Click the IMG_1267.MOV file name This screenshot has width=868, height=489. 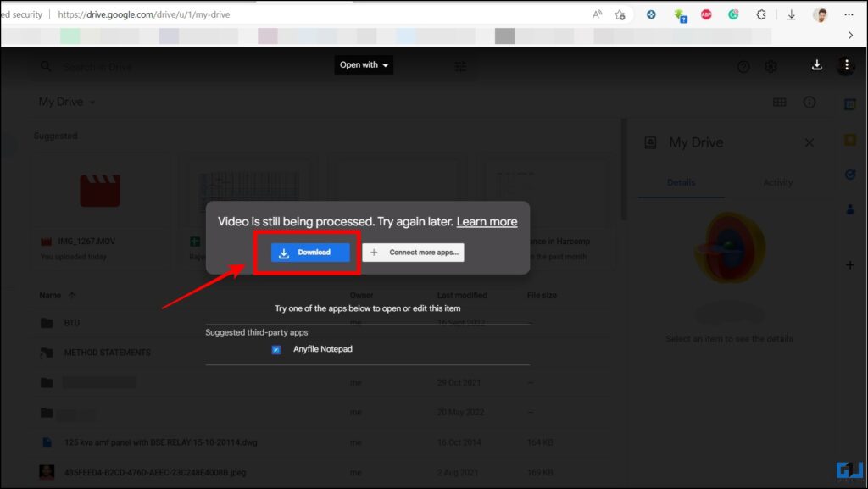point(86,242)
